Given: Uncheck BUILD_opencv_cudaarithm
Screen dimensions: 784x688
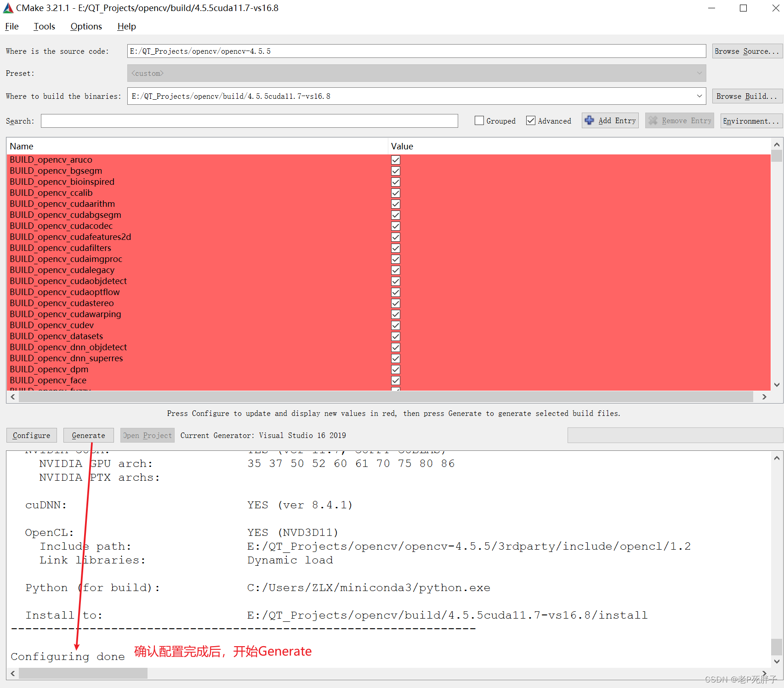Looking at the screenshot, I should 395,204.
